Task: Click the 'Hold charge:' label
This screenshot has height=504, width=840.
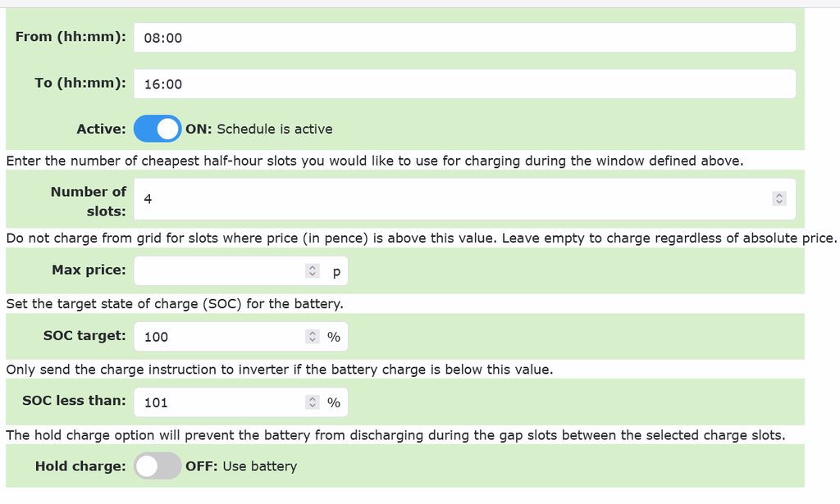Action: pyautogui.click(x=80, y=466)
